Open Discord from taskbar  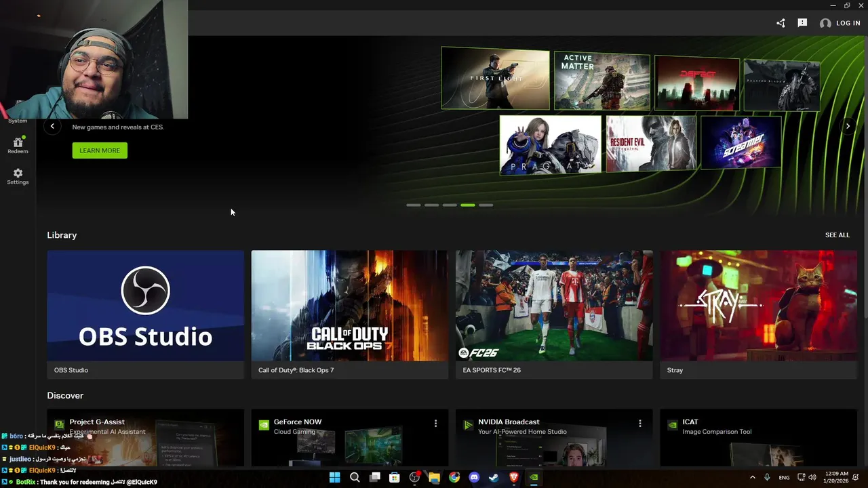click(474, 477)
